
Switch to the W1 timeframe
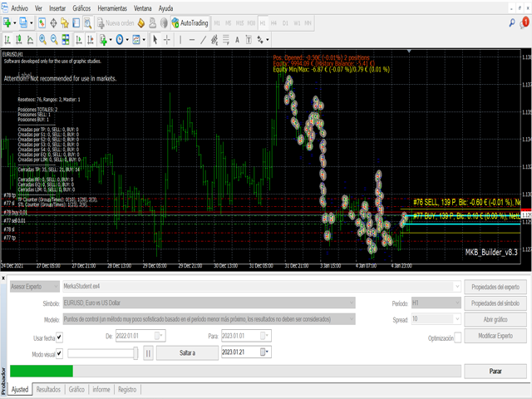pos(297,23)
